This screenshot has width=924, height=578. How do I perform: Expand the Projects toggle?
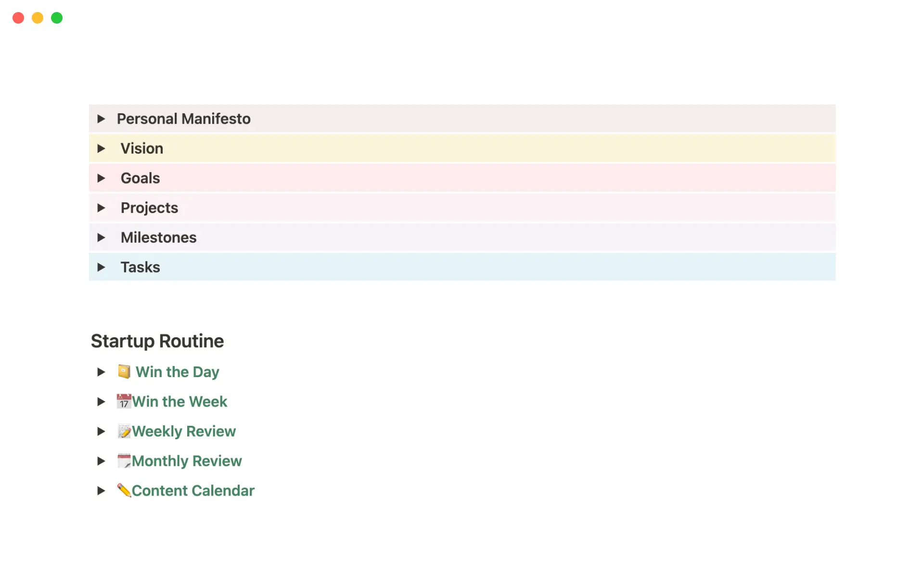[x=102, y=208]
